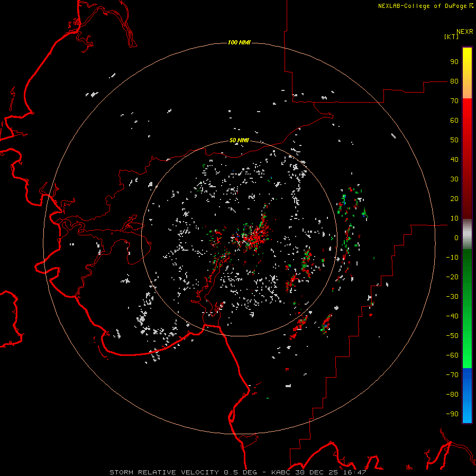Click the 50 NMI range ring label
This screenshot has width=476, height=476.
[239, 140]
